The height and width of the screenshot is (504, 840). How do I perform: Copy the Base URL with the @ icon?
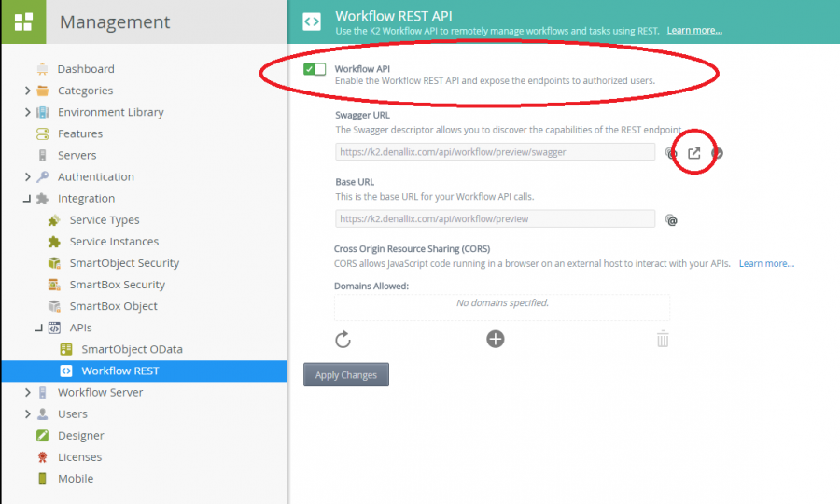coord(671,220)
